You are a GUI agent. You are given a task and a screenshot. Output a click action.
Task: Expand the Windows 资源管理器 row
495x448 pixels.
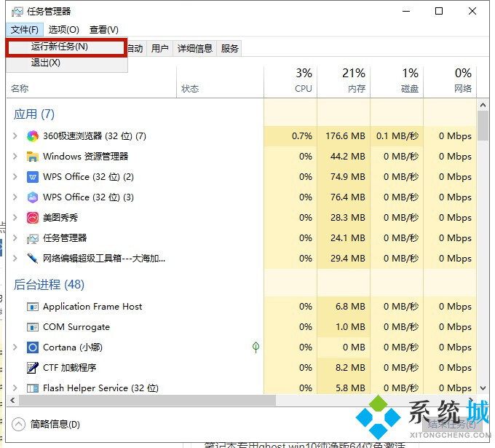click(15, 157)
